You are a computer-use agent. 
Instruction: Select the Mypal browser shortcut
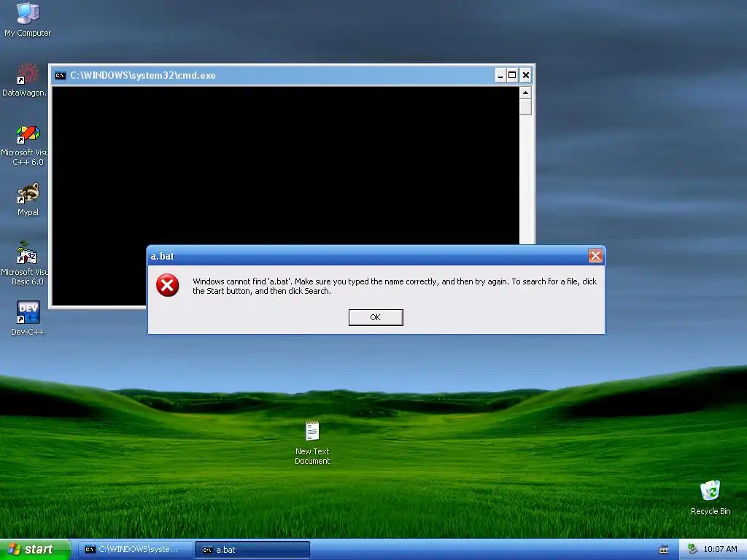[28, 199]
